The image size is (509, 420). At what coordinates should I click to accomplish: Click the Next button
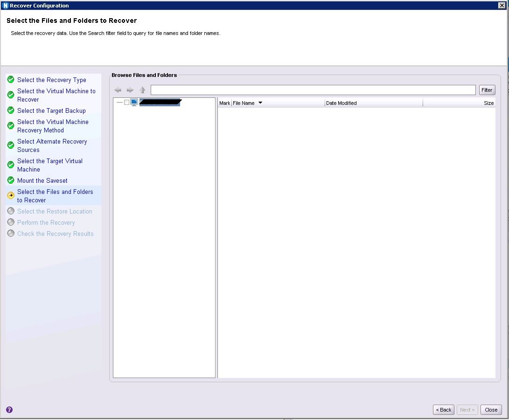tap(467, 410)
